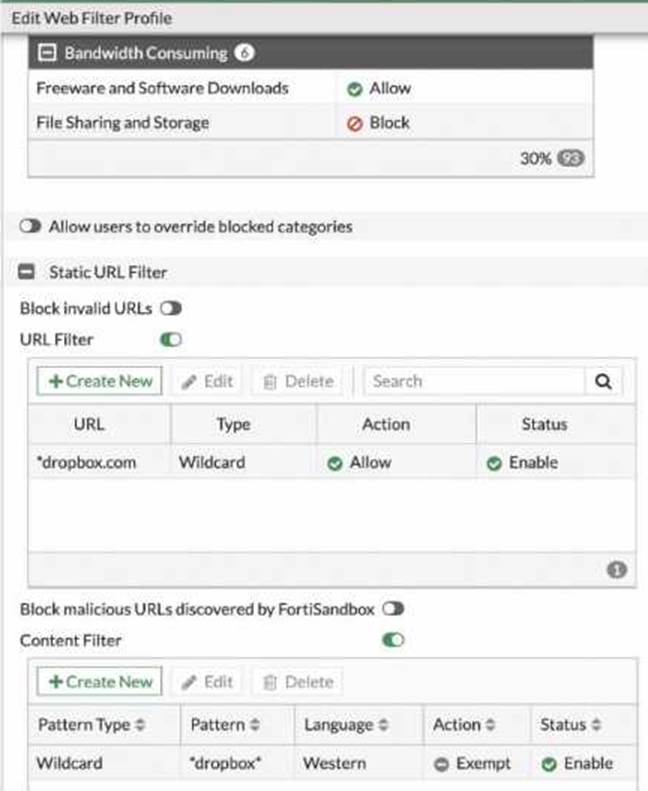Click the Exempt action icon in Content Filter
This screenshot has width=648, height=791.
click(x=440, y=764)
